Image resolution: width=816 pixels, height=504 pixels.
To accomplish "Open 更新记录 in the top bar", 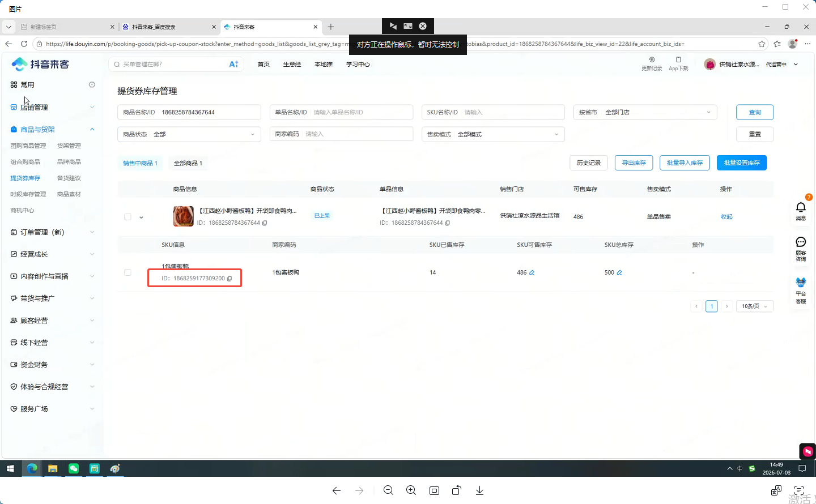I will click(652, 63).
